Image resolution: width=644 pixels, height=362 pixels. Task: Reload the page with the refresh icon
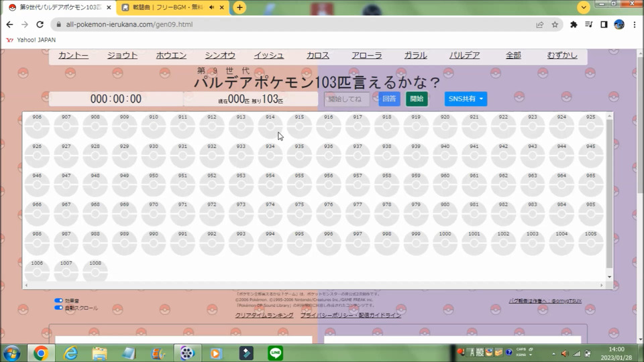40,25
